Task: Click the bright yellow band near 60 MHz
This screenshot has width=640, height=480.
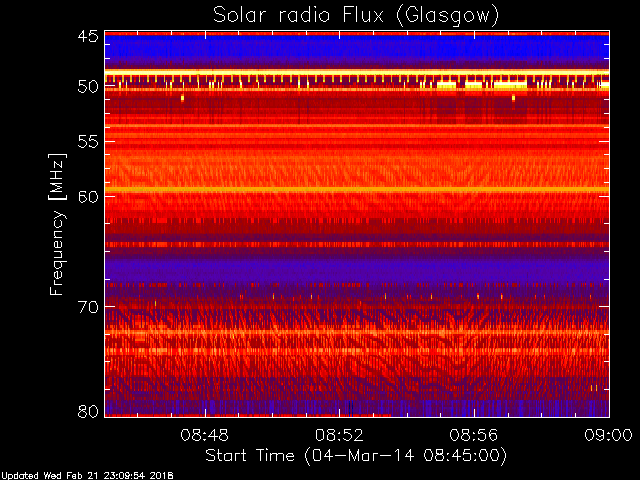Action: coord(357,190)
